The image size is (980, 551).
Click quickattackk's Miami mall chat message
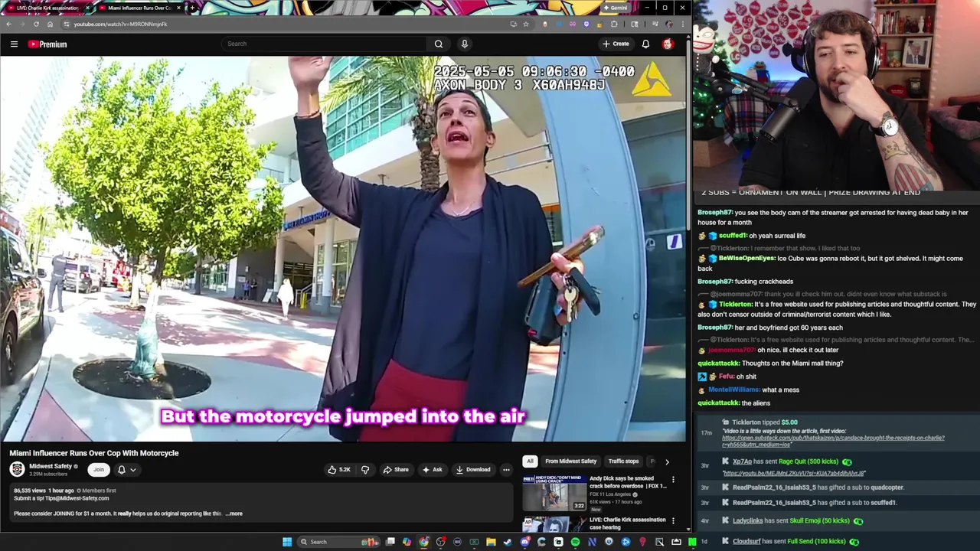[770, 364]
